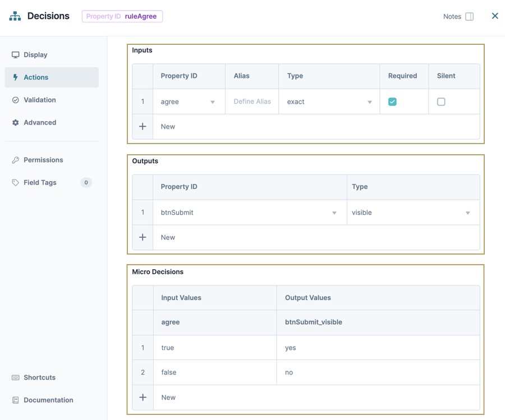
Task: Click the Shortcuts keyboard icon
Action: coord(16,377)
